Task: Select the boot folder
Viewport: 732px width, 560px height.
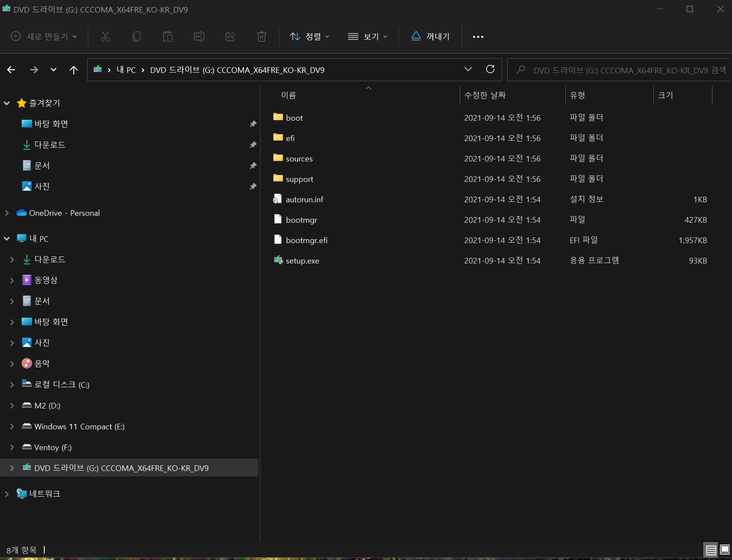Action: (294, 118)
